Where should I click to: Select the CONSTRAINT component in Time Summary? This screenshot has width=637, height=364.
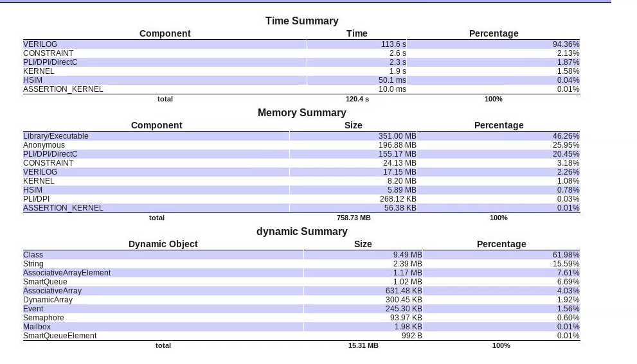click(x=48, y=53)
